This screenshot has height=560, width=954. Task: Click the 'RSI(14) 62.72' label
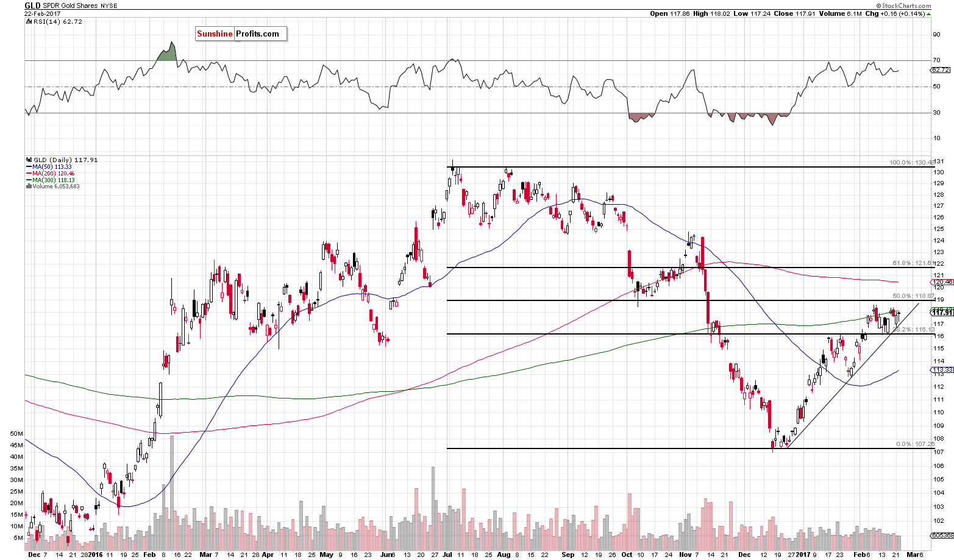pos(57,21)
